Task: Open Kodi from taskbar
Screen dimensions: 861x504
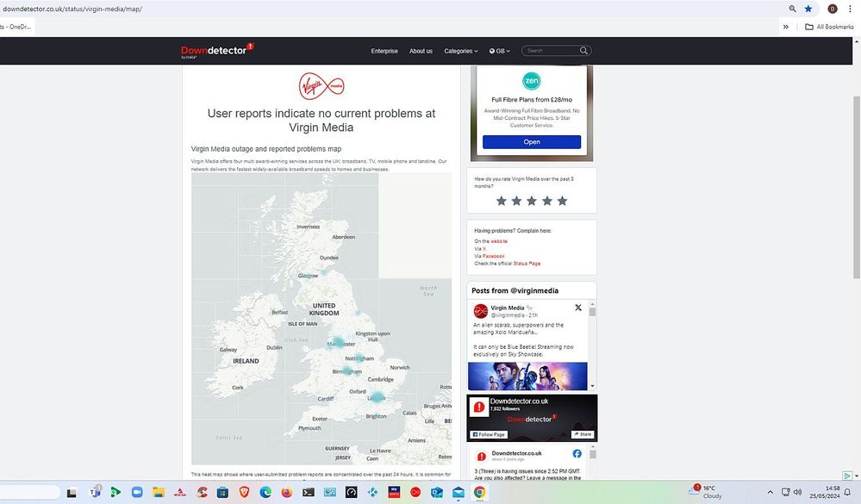Action: 373,493
